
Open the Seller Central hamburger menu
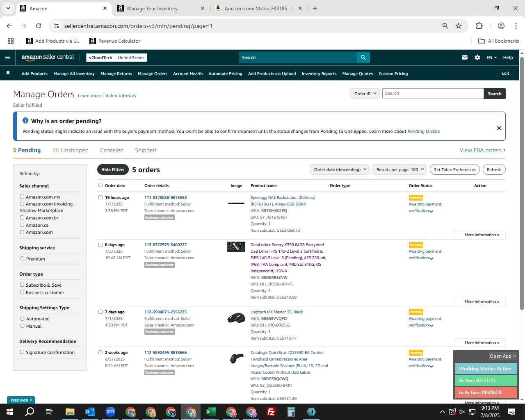pyautogui.click(x=7, y=57)
